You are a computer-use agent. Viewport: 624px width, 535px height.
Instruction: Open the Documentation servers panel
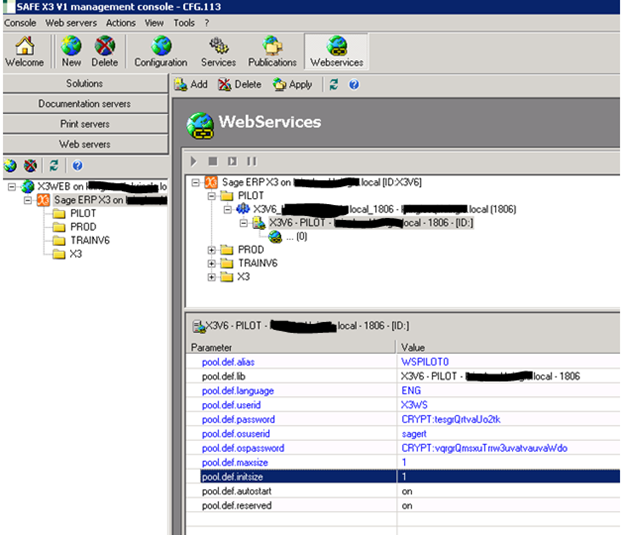(84, 103)
